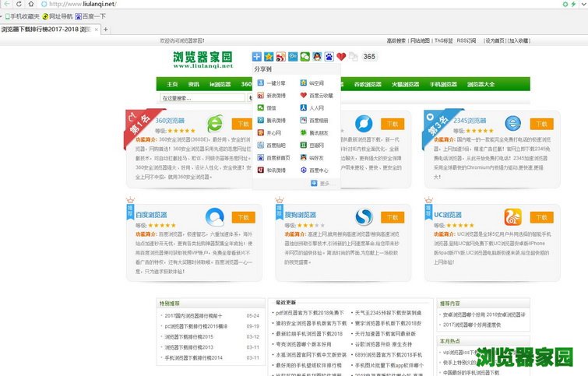
Task: Open the TAG标签 top link
Action: click(444, 40)
